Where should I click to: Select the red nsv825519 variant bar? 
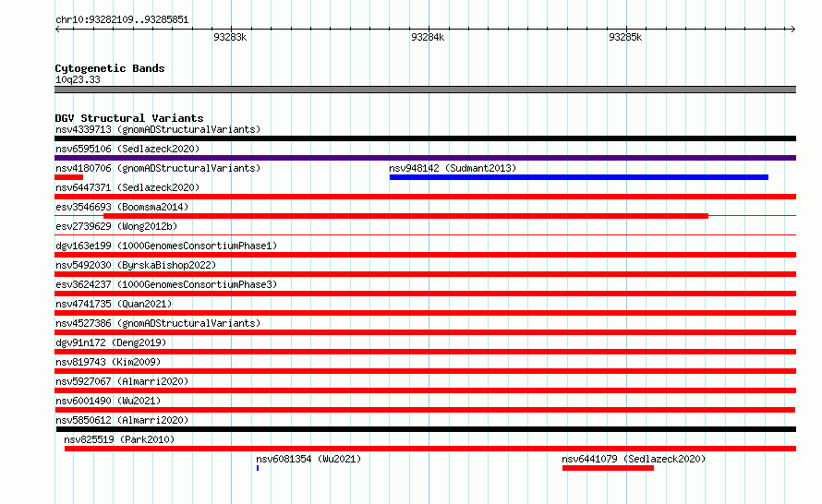tap(430, 449)
